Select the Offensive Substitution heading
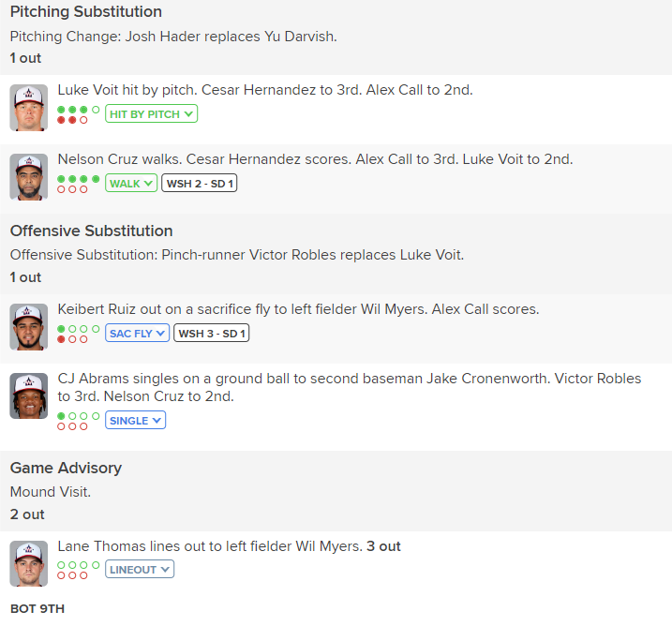 (92, 231)
